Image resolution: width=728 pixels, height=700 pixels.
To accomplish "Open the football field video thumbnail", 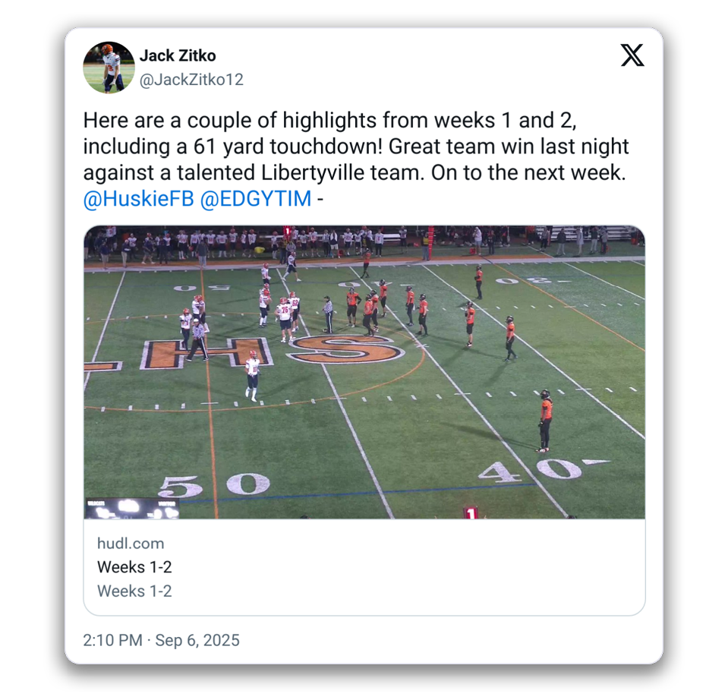I will click(x=364, y=372).
